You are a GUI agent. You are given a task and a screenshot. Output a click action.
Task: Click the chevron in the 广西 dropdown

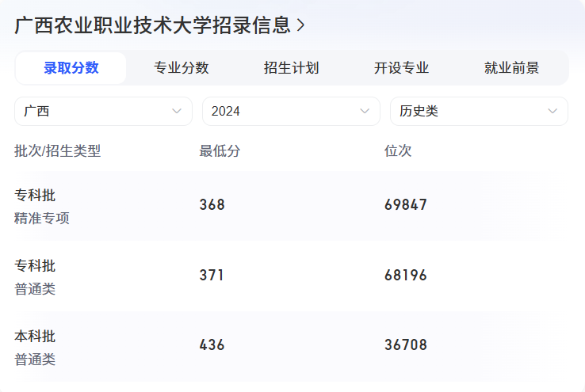(x=177, y=111)
